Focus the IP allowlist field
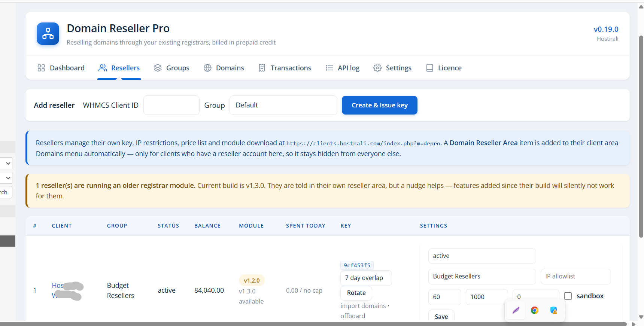The height and width of the screenshot is (326, 644). pos(575,277)
